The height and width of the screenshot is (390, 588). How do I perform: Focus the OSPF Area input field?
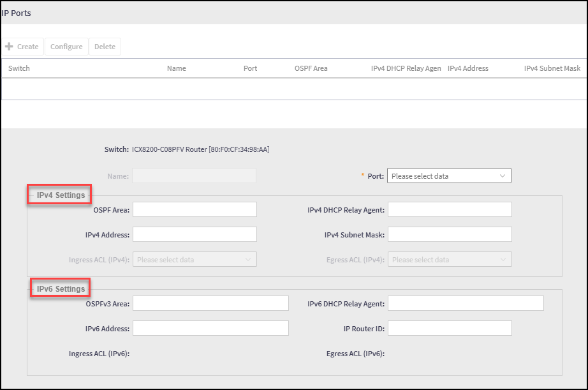(195, 209)
